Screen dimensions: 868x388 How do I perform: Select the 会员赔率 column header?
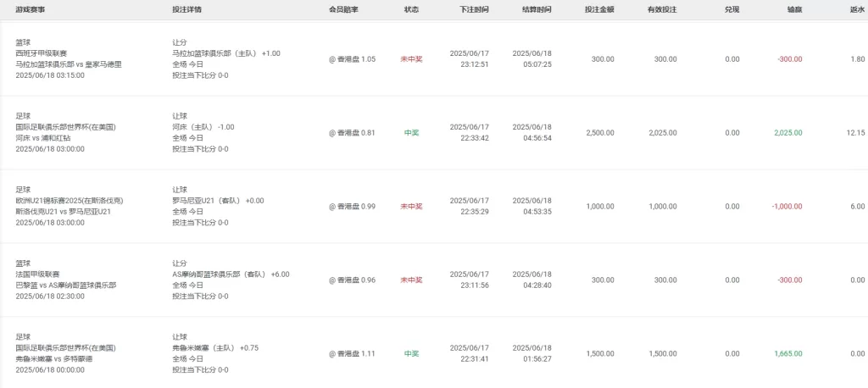coord(344,10)
